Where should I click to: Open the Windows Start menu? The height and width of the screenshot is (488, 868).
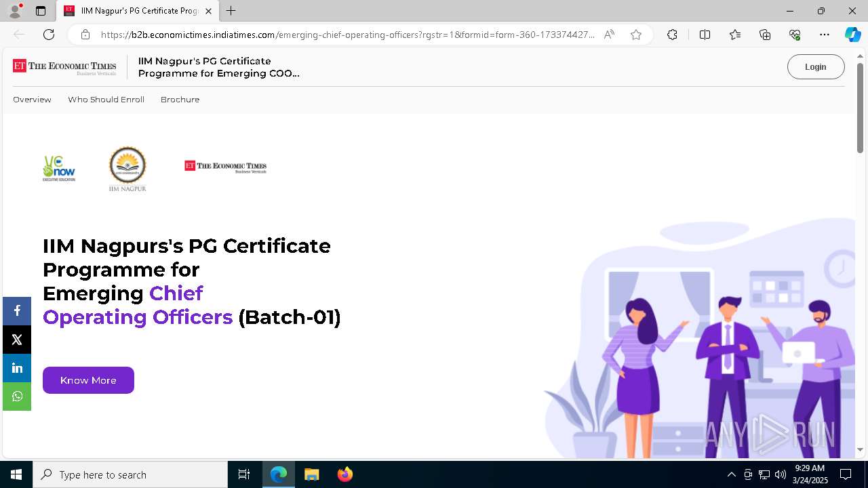(16, 474)
